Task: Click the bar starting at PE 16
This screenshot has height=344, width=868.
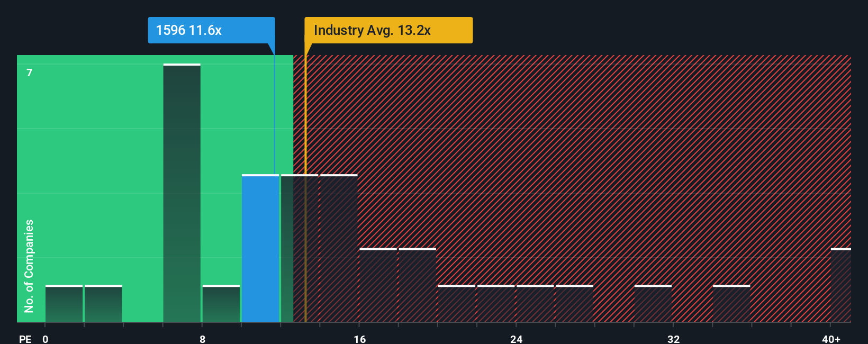Action: 378,285
